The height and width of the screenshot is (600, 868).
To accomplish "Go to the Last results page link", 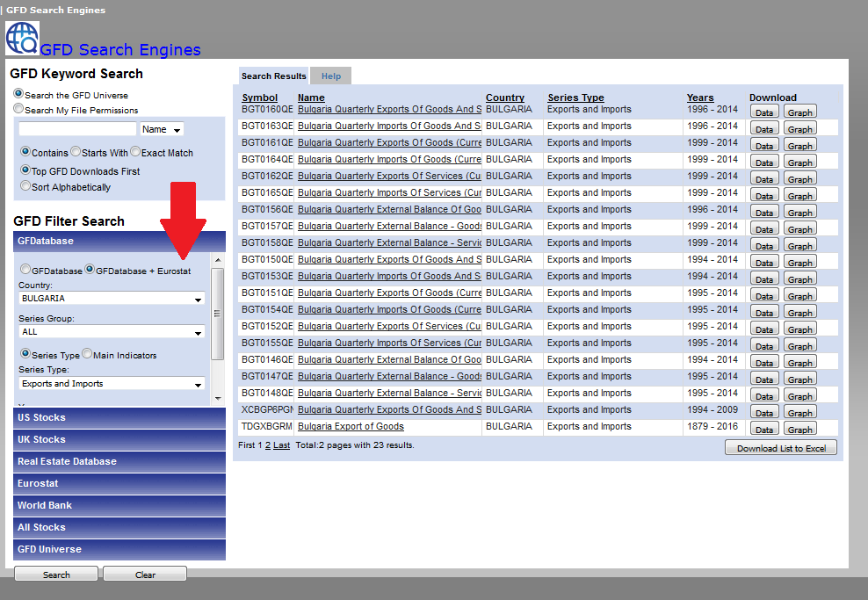I will [281, 445].
